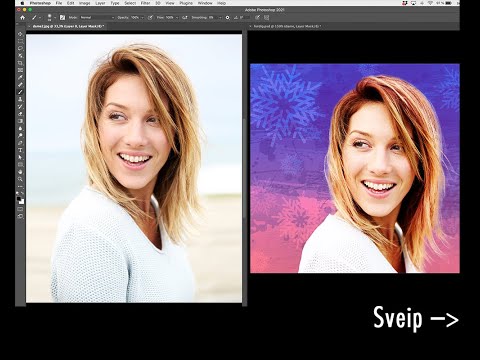Click the Home icon in options bar

pos(22,17)
